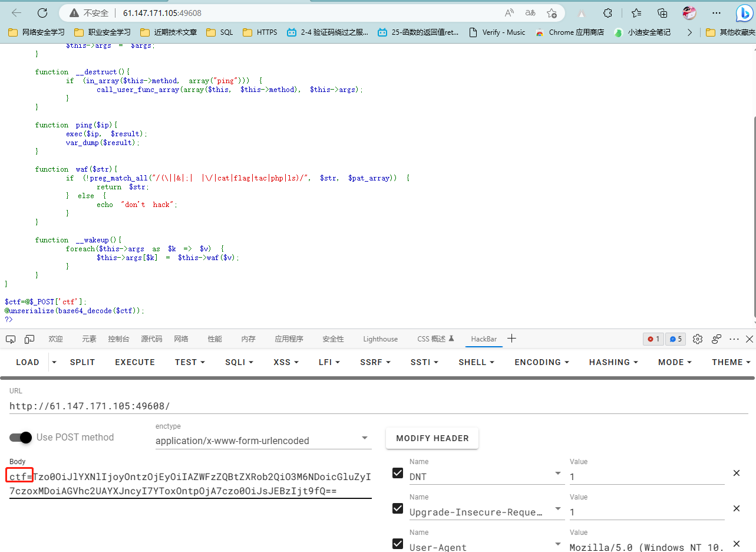Screen dimensions: 756x552
Task: Switch to the CSS 概述 DevTools tab
Action: (435, 339)
